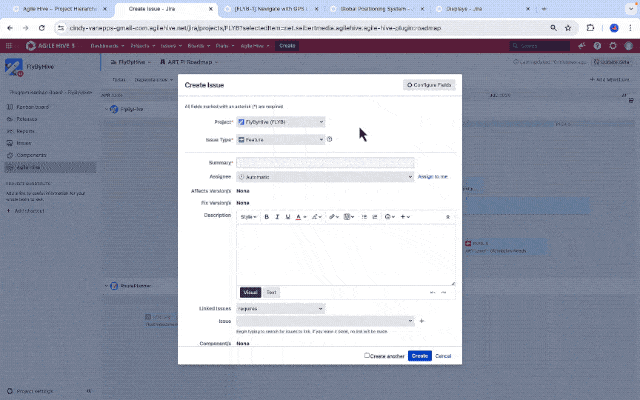Screen dimensions: 640x400
Task: Go back in browser
Action: [x=10, y=28]
